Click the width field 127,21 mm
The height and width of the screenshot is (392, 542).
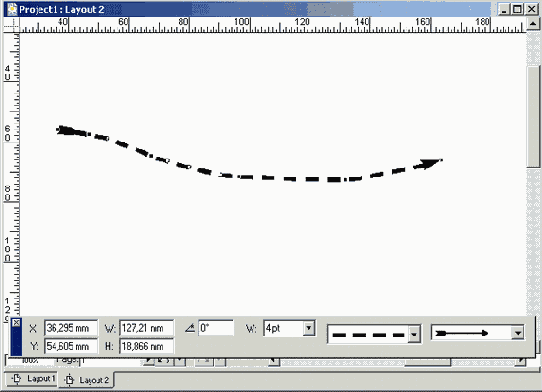146,328
